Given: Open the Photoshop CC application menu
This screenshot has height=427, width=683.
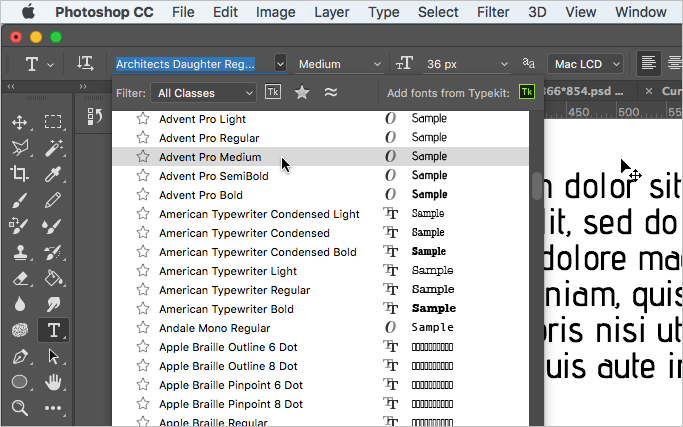Looking at the screenshot, I should pyautogui.click(x=104, y=12).
